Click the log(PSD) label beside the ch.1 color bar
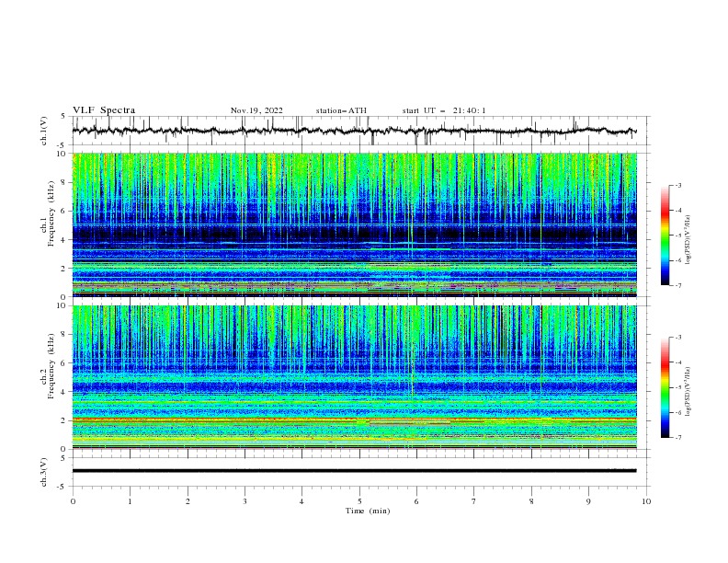This screenshot has height=563, width=728. (688, 240)
